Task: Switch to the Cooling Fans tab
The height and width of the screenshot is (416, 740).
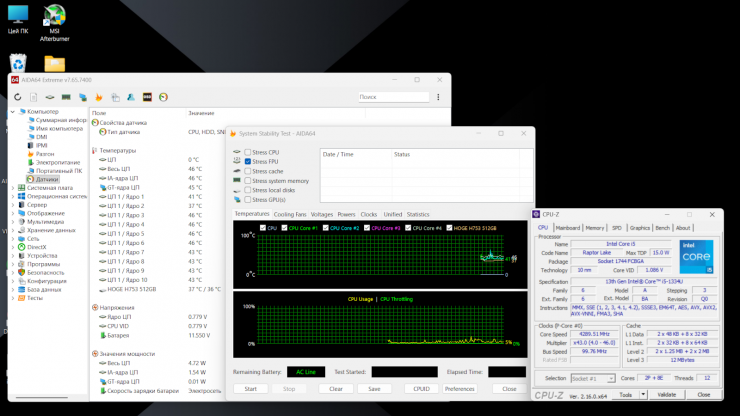Action: point(290,214)
